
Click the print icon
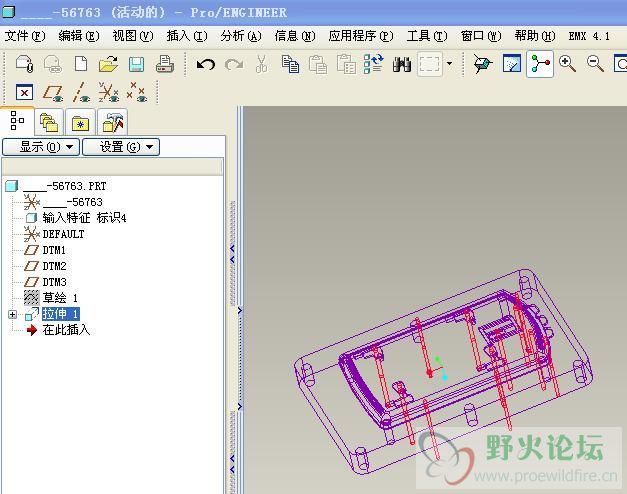(x=164, y=64)
